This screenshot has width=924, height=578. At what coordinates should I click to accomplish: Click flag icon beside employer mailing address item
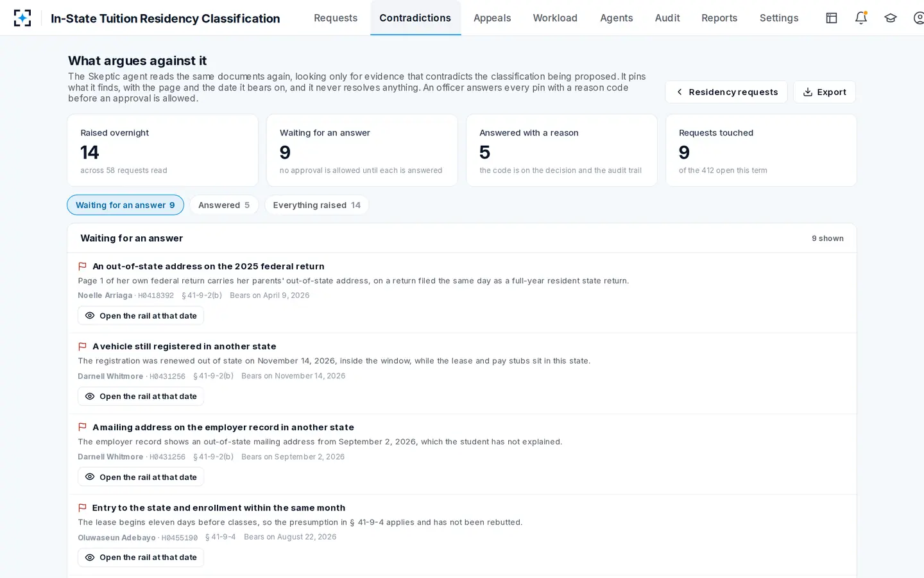tap(82, 428)
